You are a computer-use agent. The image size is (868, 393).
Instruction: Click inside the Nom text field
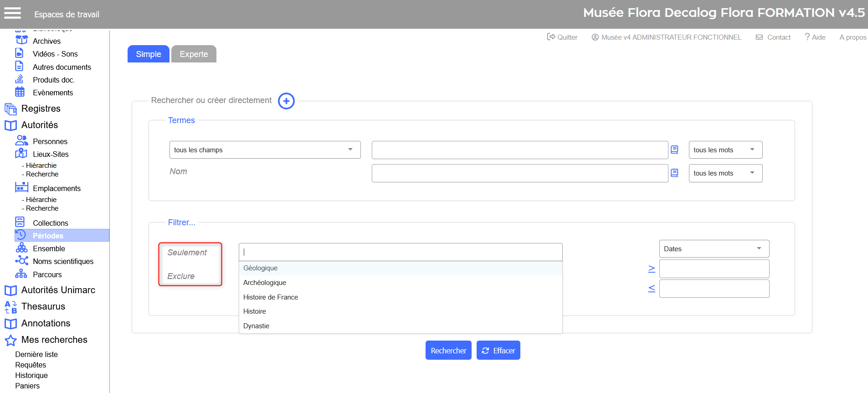519,173
